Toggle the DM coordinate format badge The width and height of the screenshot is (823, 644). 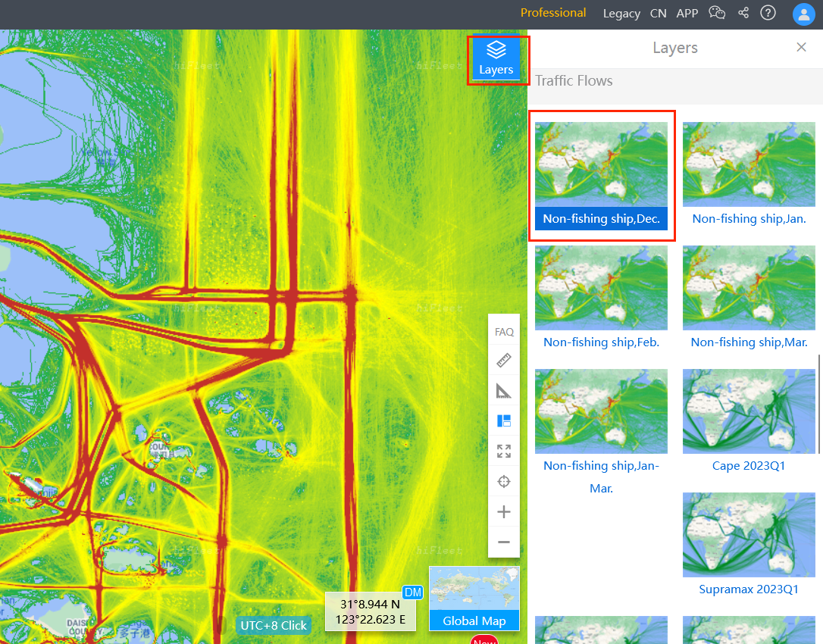click(x=412, y=592)
